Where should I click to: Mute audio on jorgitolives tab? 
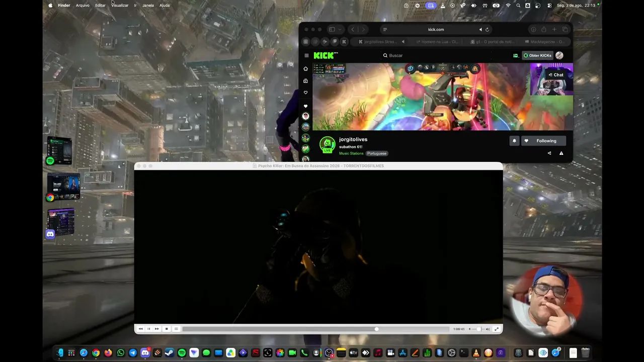(x=403, y=42)
